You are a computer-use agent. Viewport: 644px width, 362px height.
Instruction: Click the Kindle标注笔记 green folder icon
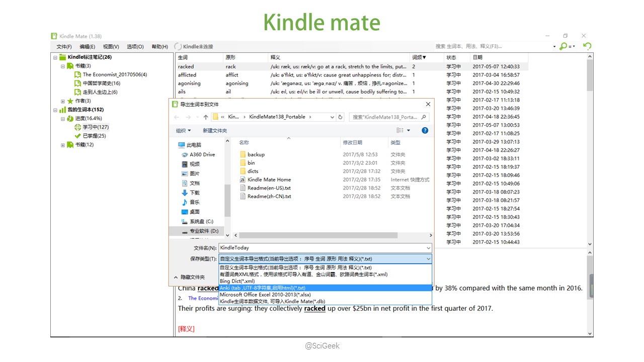(63, 57)
